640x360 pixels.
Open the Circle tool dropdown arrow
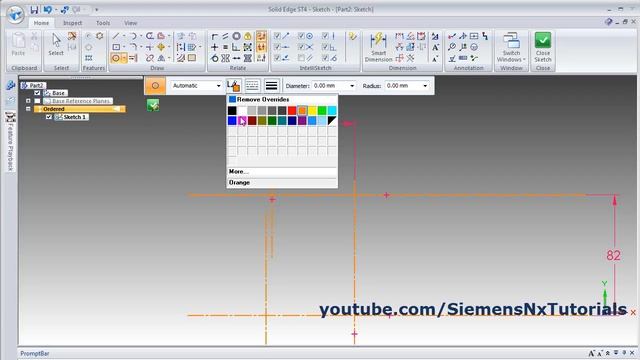(124, 58)
